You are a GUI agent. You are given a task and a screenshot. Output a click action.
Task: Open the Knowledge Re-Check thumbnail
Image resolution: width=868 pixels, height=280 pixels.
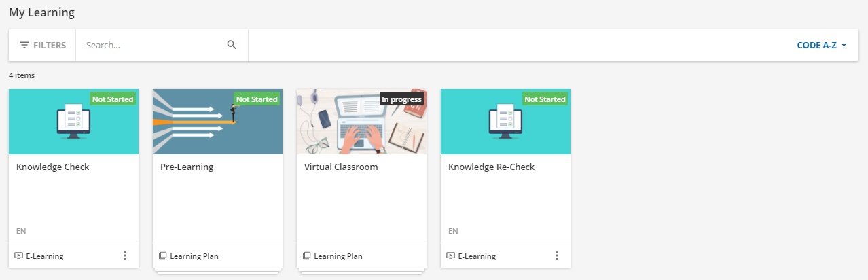pos(506,122)
